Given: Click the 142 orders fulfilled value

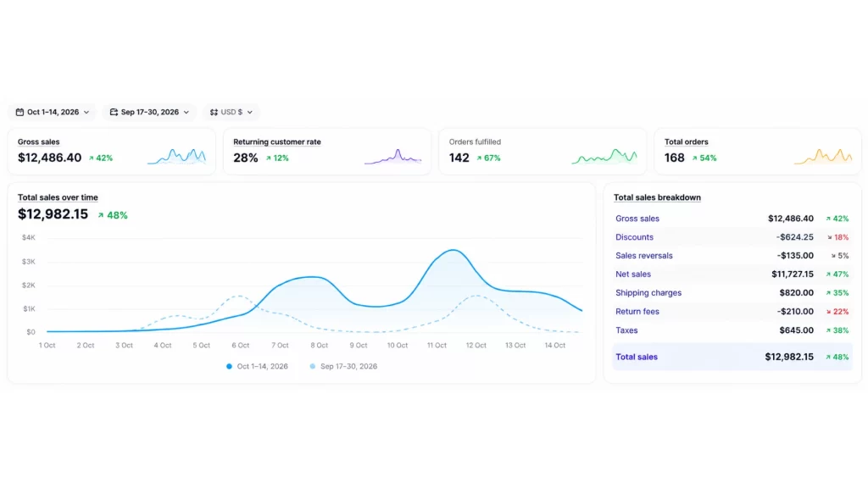Looking at the screenshot, I should coord(459,158).
